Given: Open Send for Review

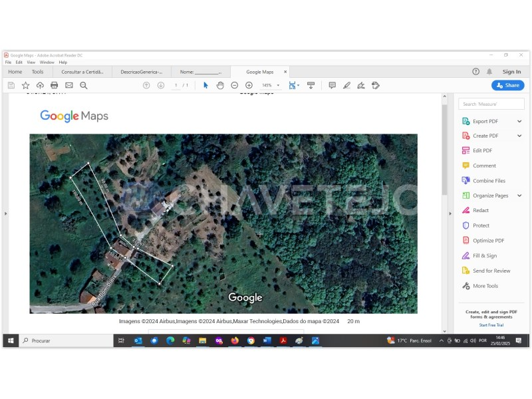Looking at the screenshot, I should click(x=491, y=271).
